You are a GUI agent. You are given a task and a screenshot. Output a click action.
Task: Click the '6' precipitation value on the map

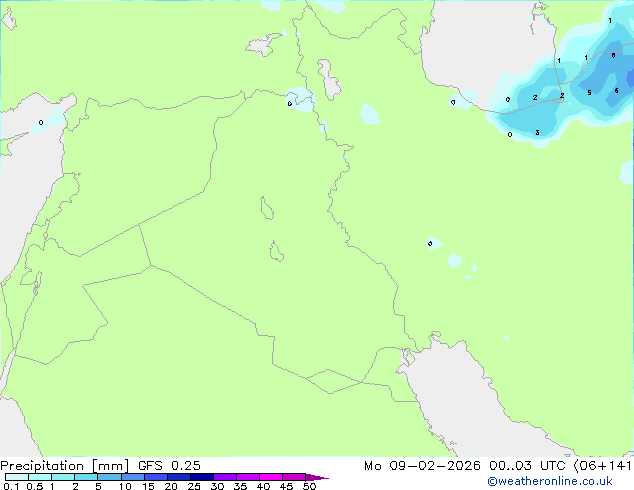click(x=616, y=91)
